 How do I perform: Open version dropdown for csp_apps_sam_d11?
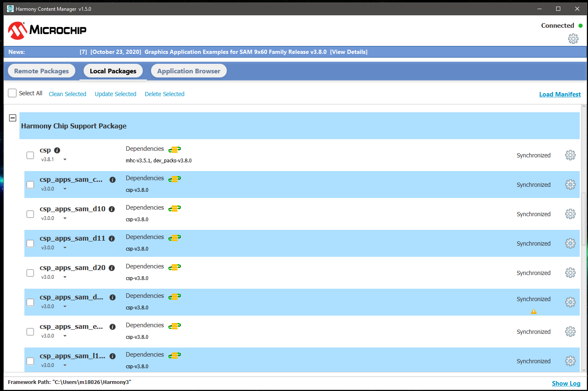[x=65, y=248]
